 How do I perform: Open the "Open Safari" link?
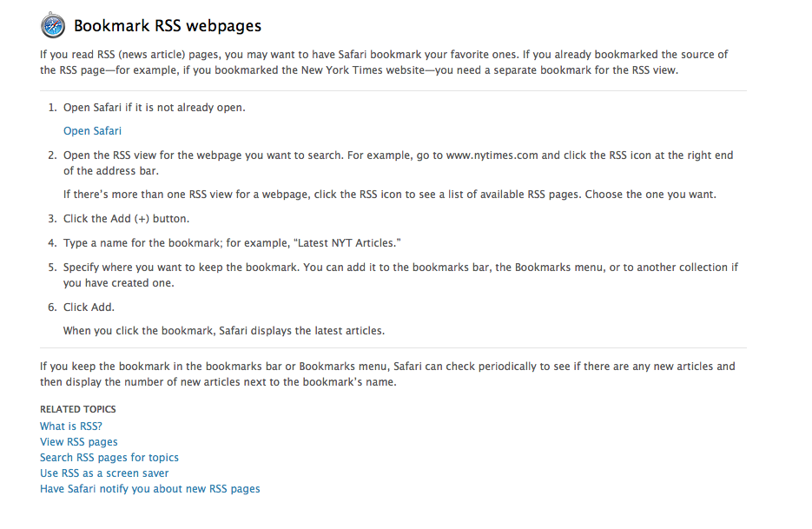coord(92,131)
